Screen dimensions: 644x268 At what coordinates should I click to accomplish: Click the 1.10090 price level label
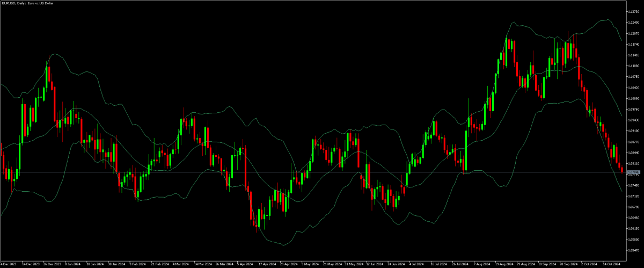[634, 98]
